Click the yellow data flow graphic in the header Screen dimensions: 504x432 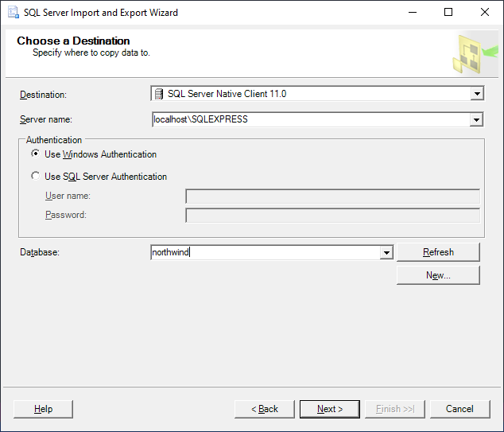(475, 54)
